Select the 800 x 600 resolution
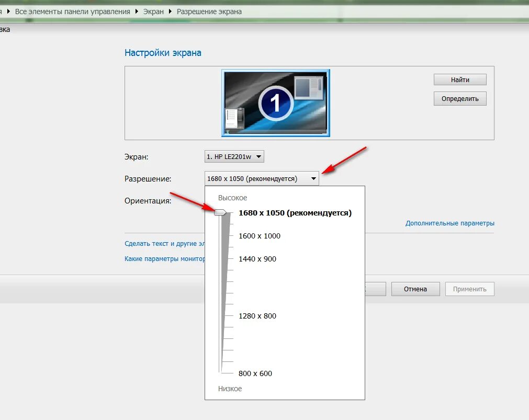529x420 pixels. (255, 373)
